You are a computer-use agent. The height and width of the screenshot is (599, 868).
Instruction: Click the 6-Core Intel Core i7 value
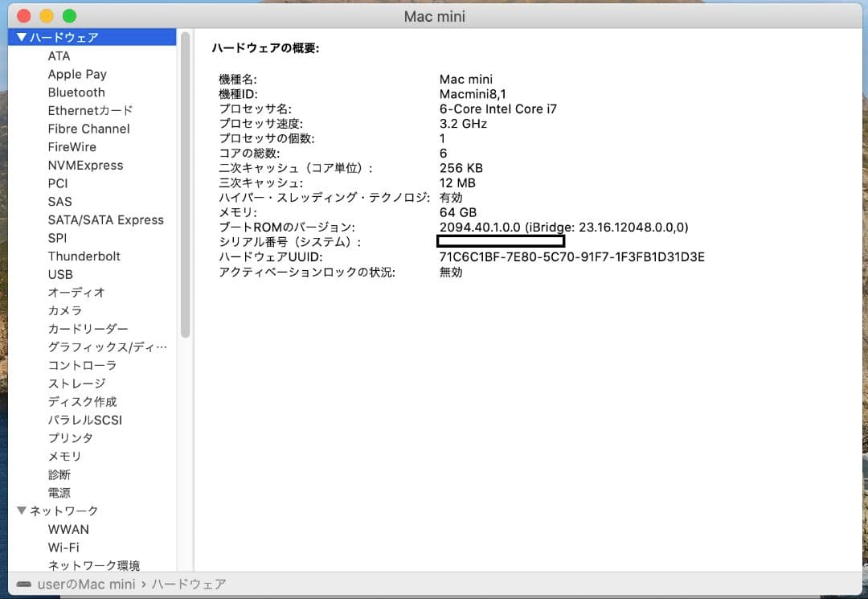click(498, 109)
